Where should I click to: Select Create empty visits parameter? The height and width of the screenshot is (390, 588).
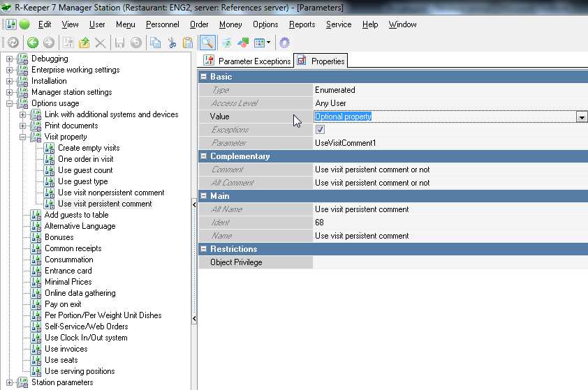(x=89, y=148)
